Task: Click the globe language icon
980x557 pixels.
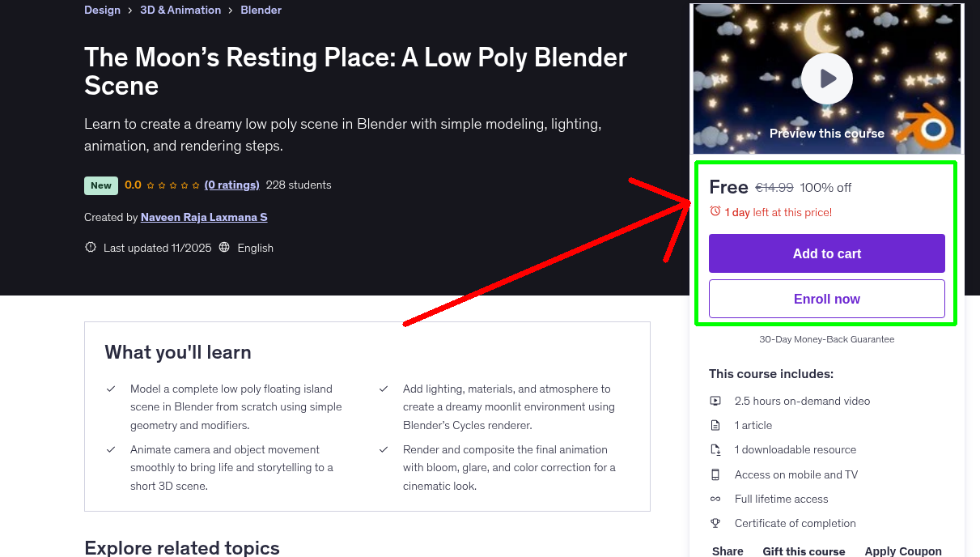Action: click(x=224, y=248)
